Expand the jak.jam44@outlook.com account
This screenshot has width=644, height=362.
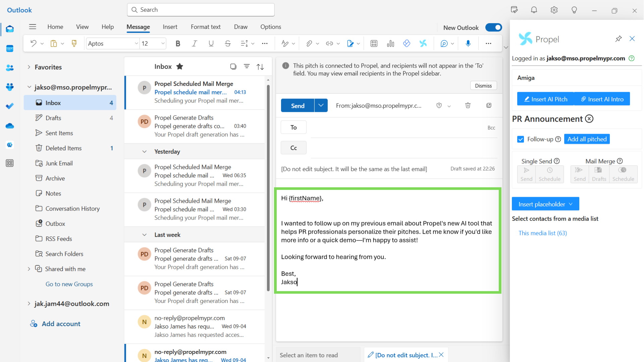click(29, 304)
